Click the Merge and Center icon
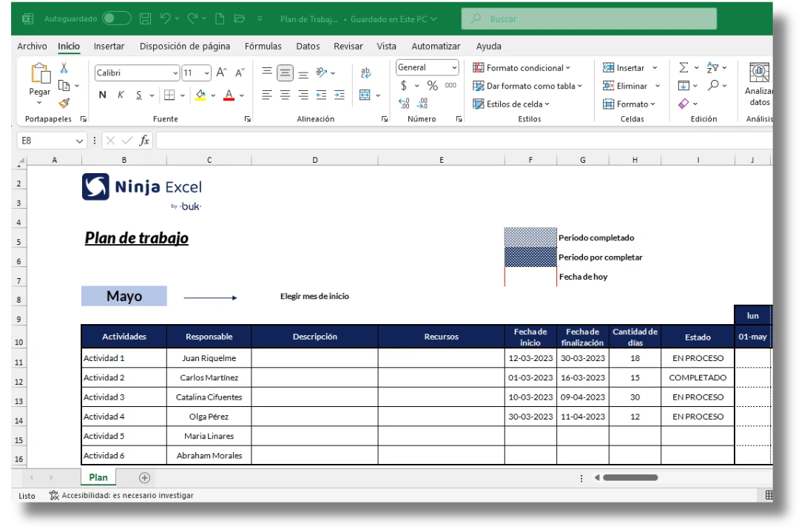Viewport: 810px width, 532px height. 365,95
